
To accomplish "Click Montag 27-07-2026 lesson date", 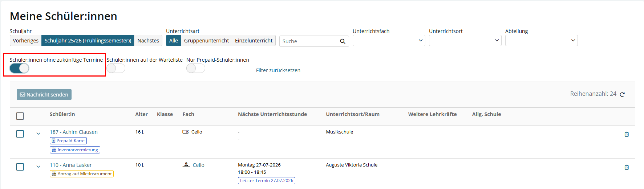I will click(x=259, y=165).
